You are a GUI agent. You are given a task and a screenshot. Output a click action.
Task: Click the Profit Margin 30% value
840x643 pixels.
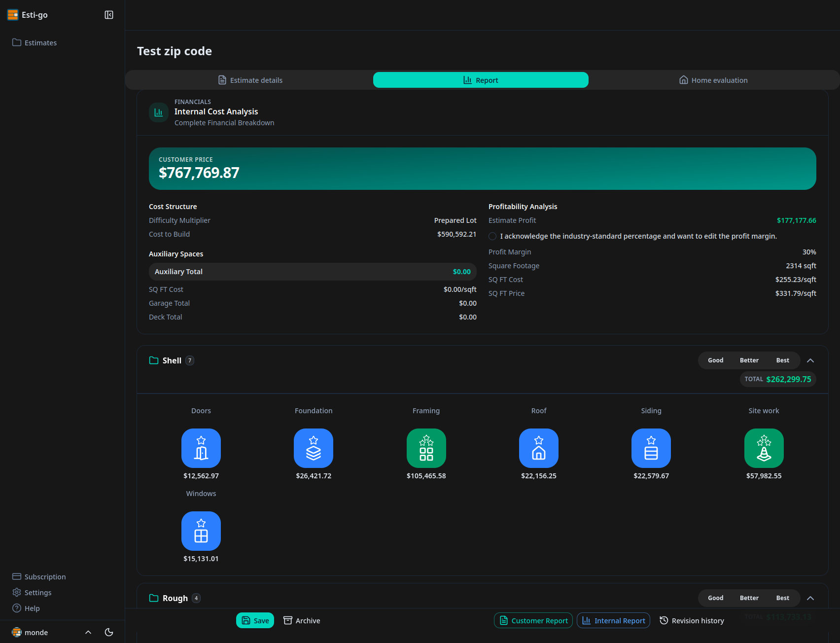pos(809,252)
